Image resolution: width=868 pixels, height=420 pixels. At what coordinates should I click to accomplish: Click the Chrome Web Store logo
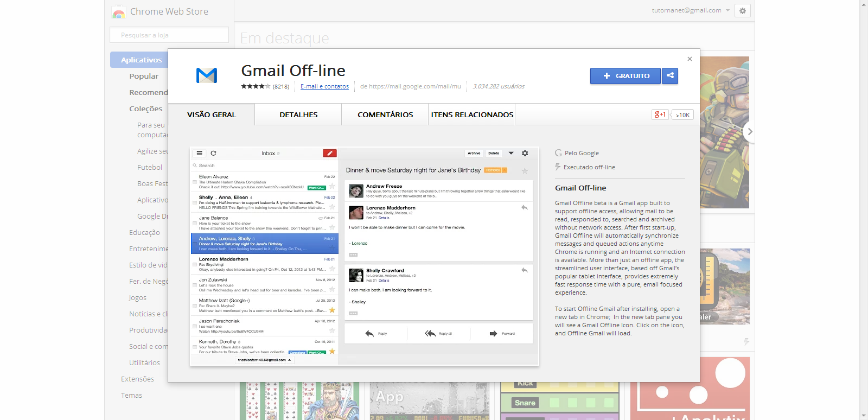118,11
